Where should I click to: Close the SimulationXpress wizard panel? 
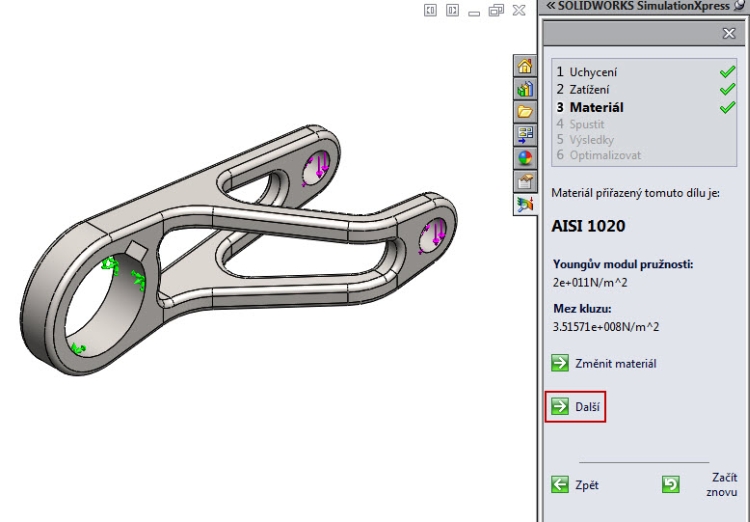click(728, 33)
